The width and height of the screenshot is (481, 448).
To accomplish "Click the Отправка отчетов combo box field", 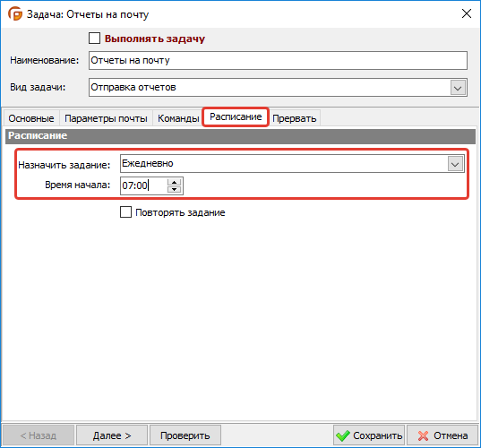I will 278,88.
